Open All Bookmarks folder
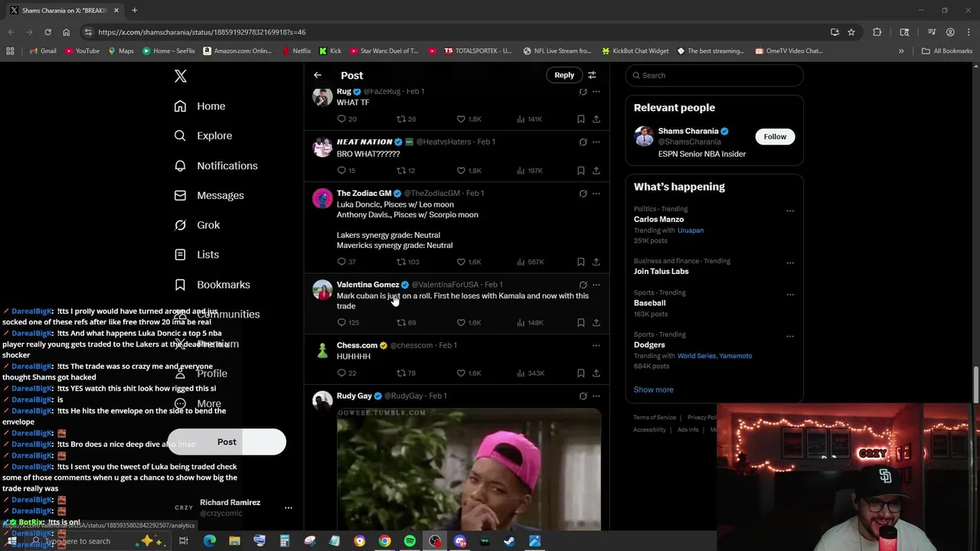The image size is (980, 551). [x=947, y=51]
